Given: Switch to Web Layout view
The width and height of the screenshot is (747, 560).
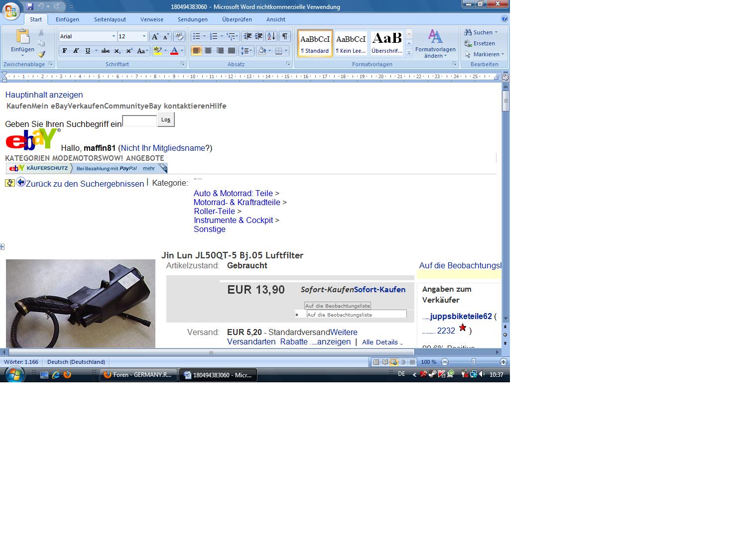Looking at the screenshot, I should click(x=394, y=362).
